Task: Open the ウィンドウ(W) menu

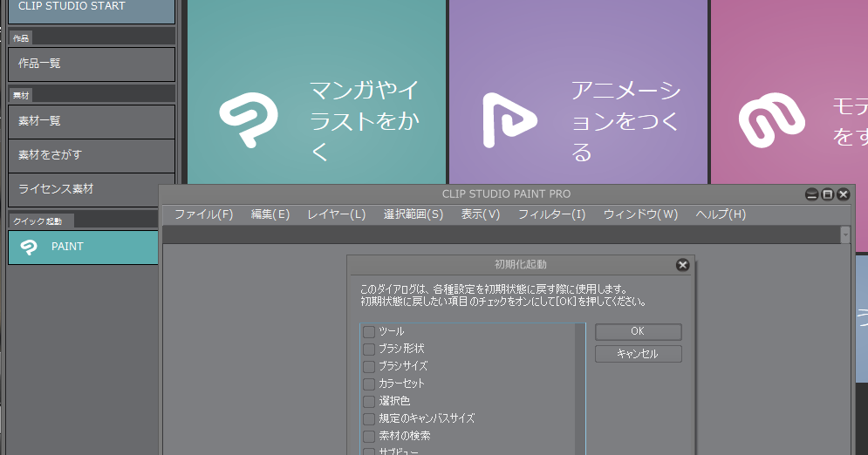Action: (640, 214)
